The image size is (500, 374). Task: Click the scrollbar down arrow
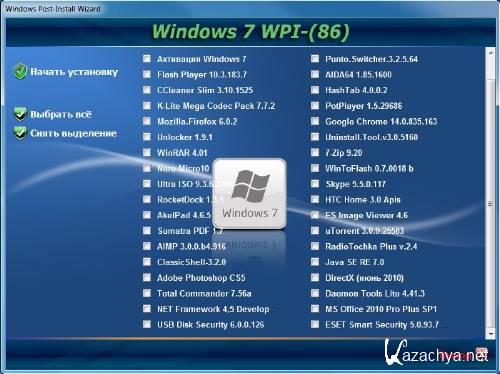[490, 334]
